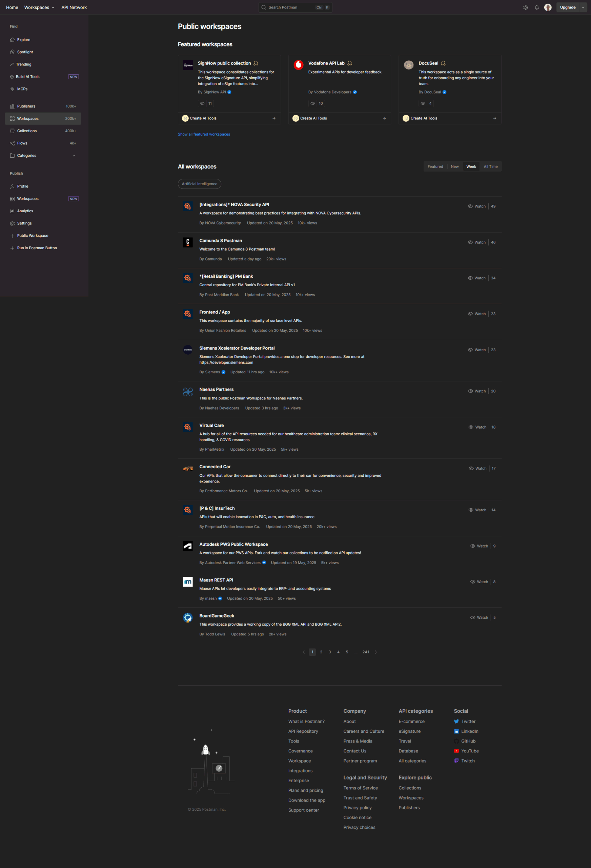Click the Twitter icon in footer
Screen dimensions: 591x868
(x=456, y=721)
